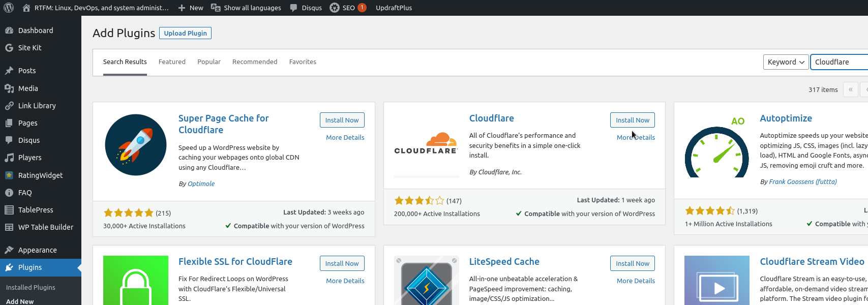Open the WordPress logo menu
The image size is (868, 305).
tap(9, 8)
